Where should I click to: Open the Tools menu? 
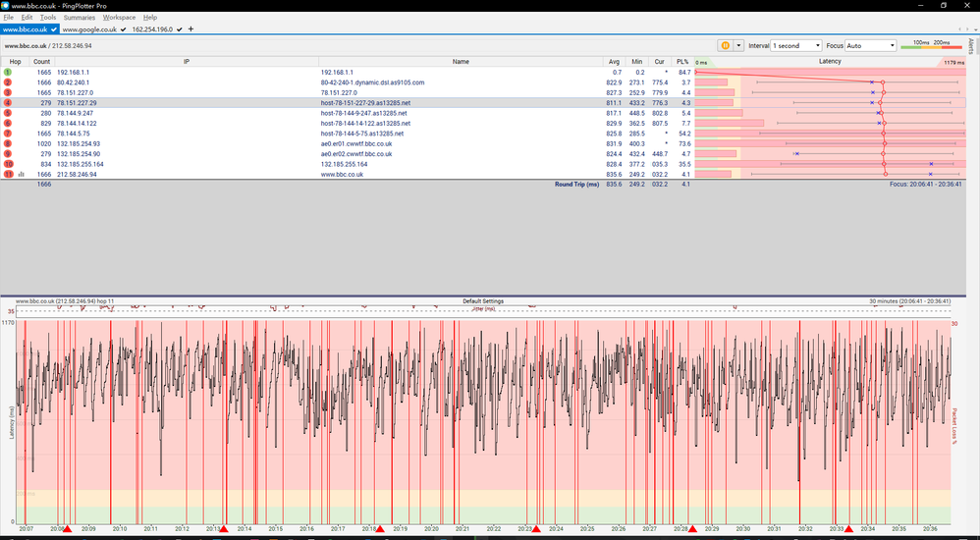(48, 18)
